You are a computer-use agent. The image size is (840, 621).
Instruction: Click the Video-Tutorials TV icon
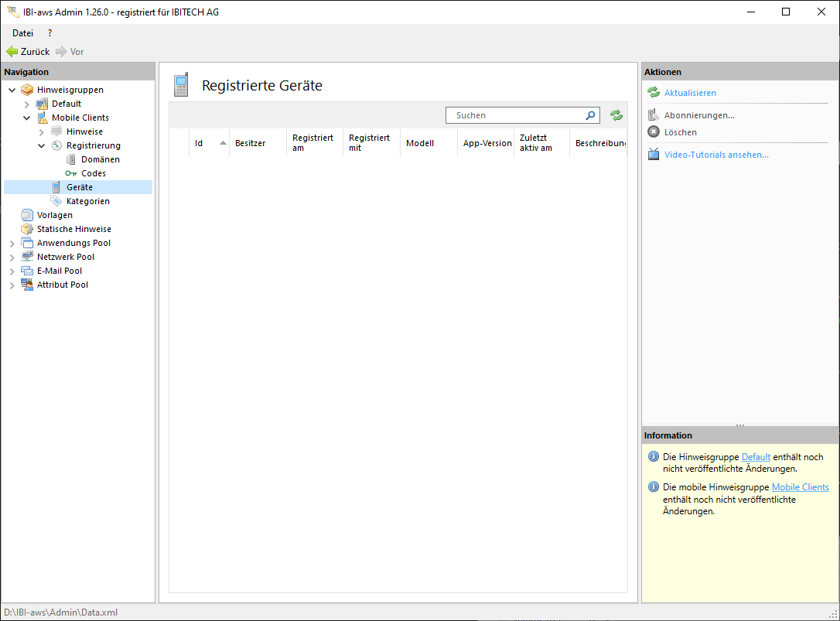tap(654, 155)
